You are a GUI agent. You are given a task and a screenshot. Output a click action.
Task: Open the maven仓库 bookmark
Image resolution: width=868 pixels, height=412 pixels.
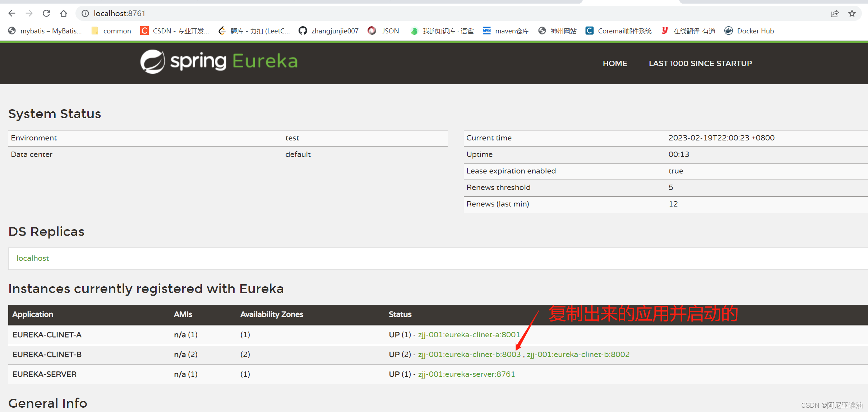pos(506,31)
